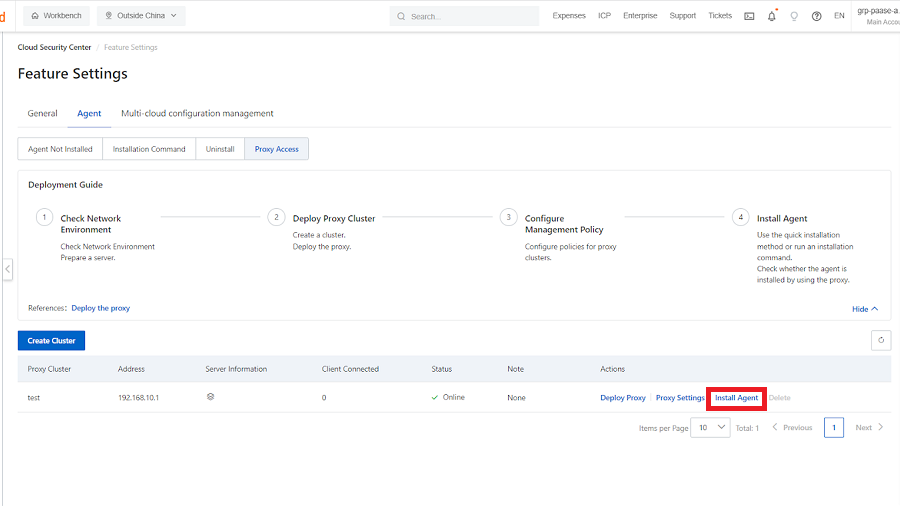Click the Create Cluster button
900x506 pixels.
[x=52, y=341]
